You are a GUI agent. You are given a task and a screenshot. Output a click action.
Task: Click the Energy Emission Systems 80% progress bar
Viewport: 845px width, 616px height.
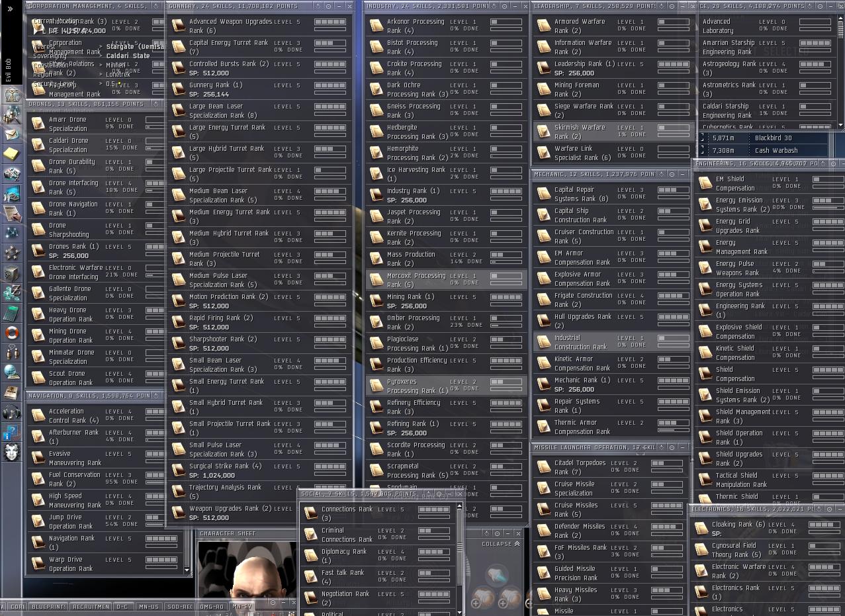(x=827, y=207)
